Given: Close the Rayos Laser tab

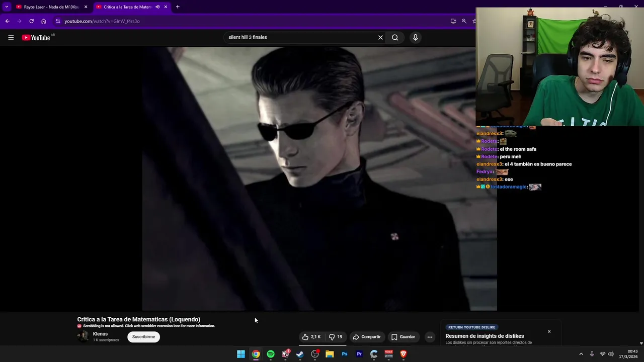Looking at the screenshot, I should pyautogui.click(x=86, y=7).
